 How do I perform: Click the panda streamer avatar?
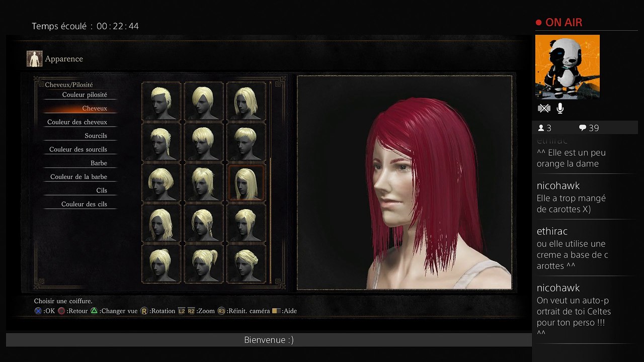point(567,67)
